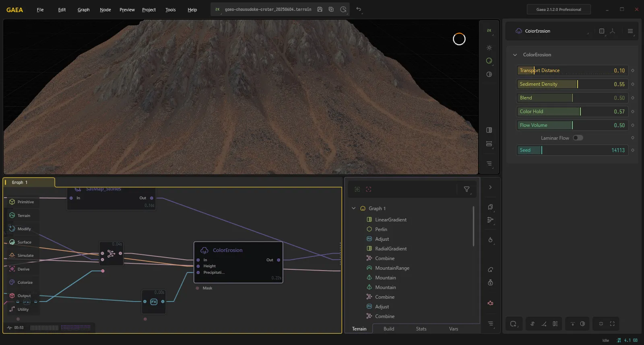Image resolution: width=644 pixels, height=345 pixels.
Task: Click the filter funnel icon in node list
Action: (466, 189)
